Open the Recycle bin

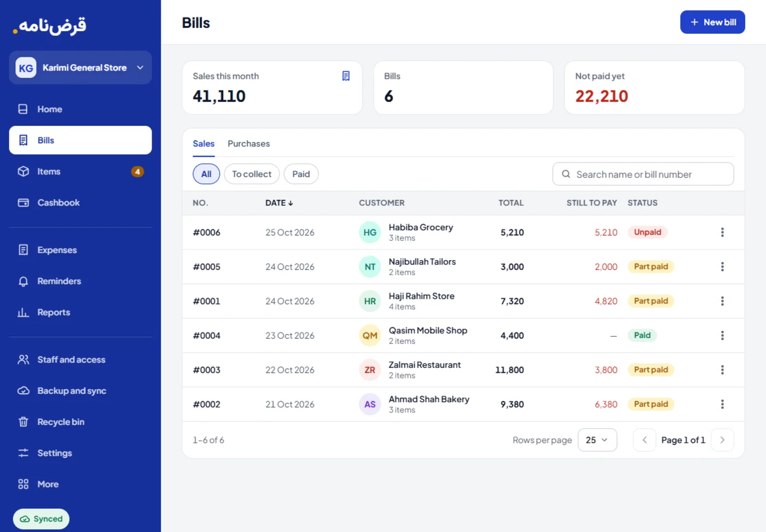tap(80, 422)
